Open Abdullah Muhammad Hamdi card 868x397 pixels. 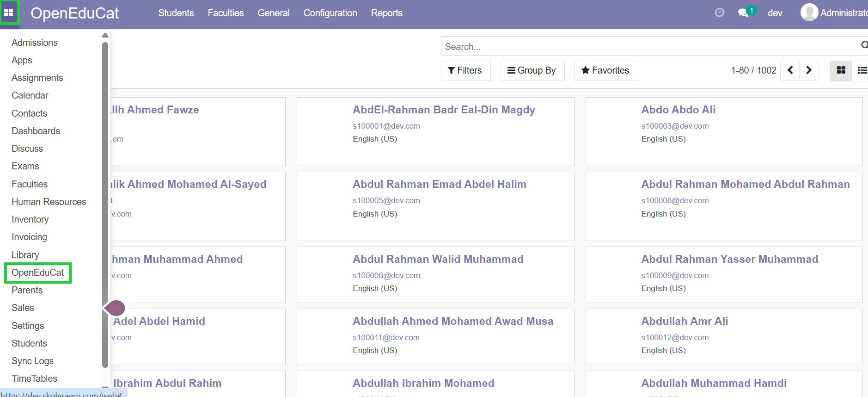724,384
